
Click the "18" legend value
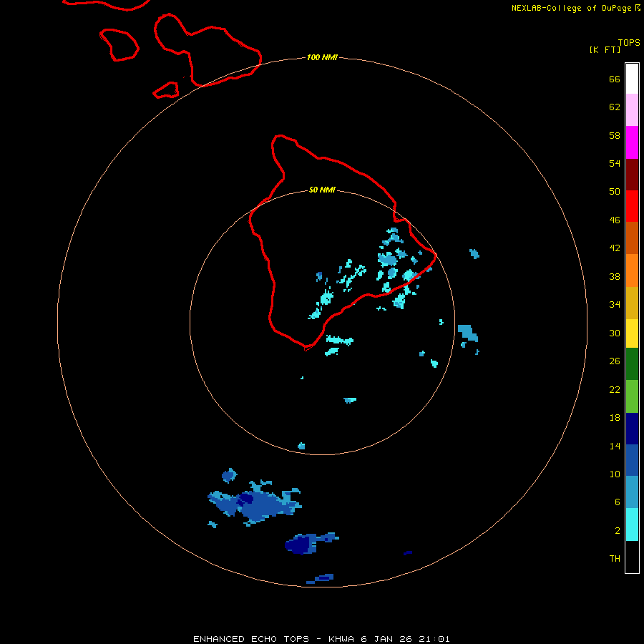click(x=615, y=418)
